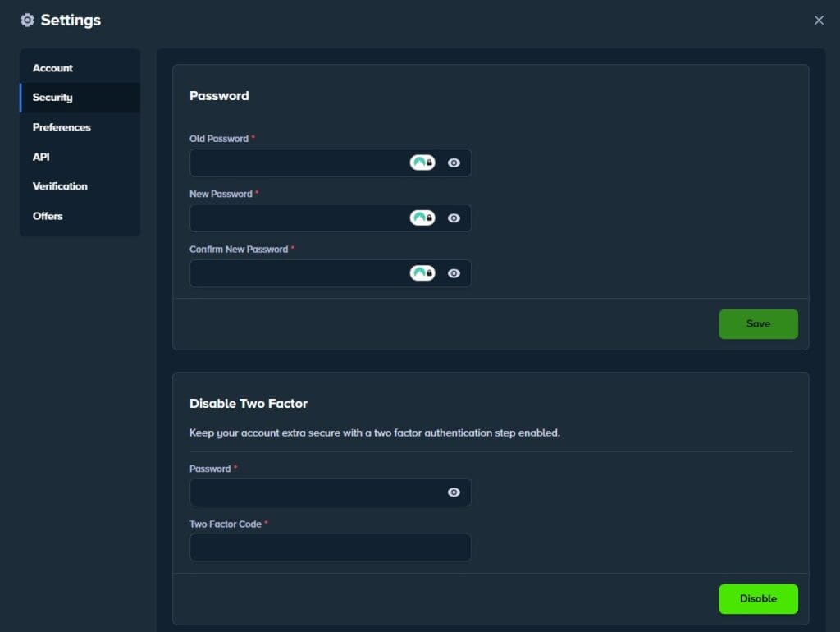Unhide the Confirm New Password entry
This screenshot has width=840, height=632.
click(454, 272)
